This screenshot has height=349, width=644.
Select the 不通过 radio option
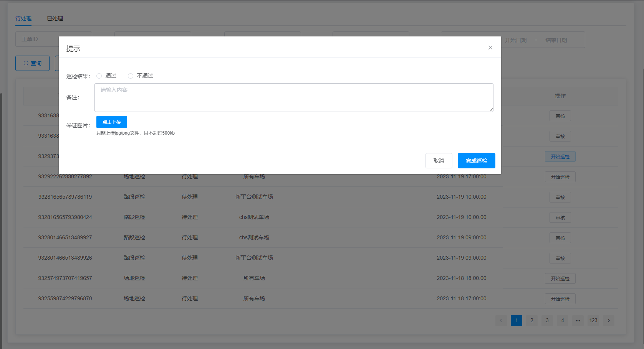pos(131,76)
